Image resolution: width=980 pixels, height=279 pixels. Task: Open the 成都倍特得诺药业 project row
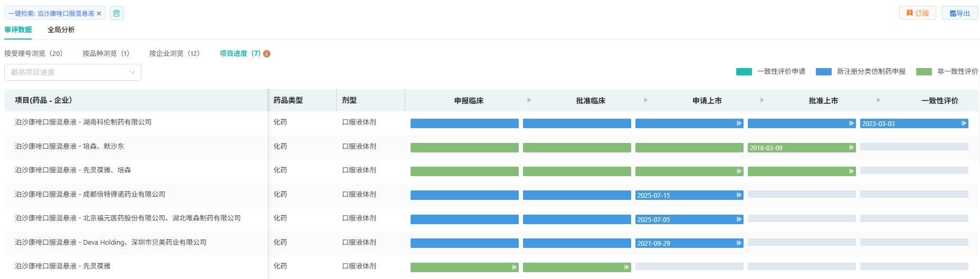90,195
